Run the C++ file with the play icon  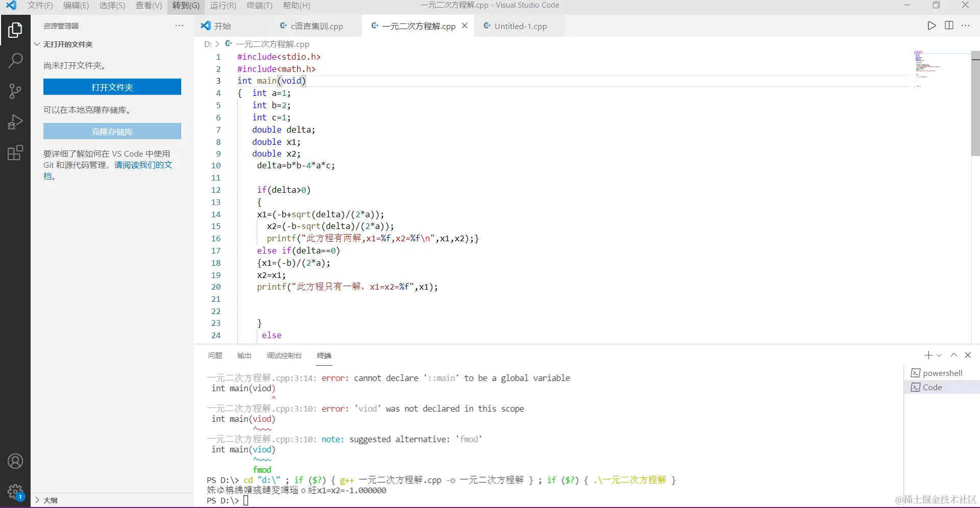(x=932, y=26)
